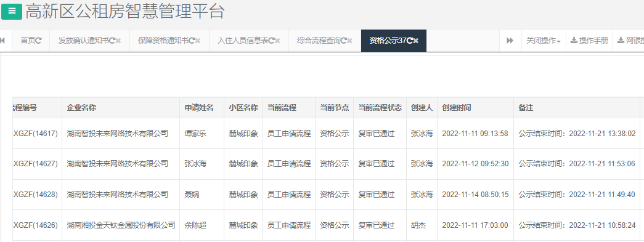Click creator 胡杰
This screenshot has width=644, height=242.
418,225
